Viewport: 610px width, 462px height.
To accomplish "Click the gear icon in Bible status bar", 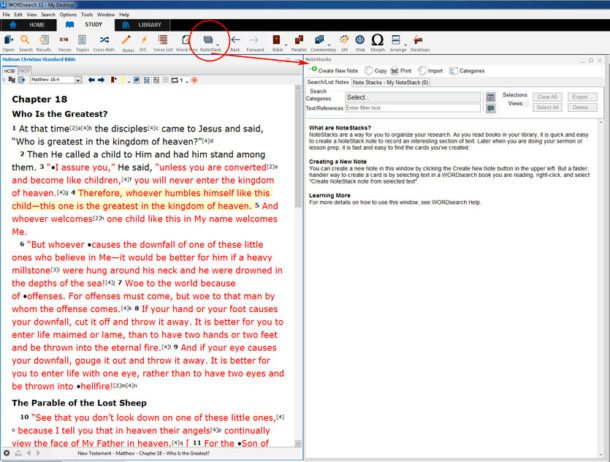I will click(7, 453).
